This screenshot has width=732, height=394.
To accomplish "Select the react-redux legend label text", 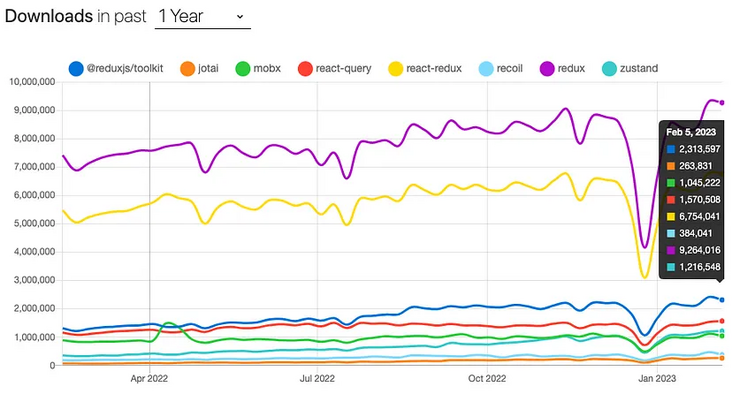I will (x=434, y=68).
